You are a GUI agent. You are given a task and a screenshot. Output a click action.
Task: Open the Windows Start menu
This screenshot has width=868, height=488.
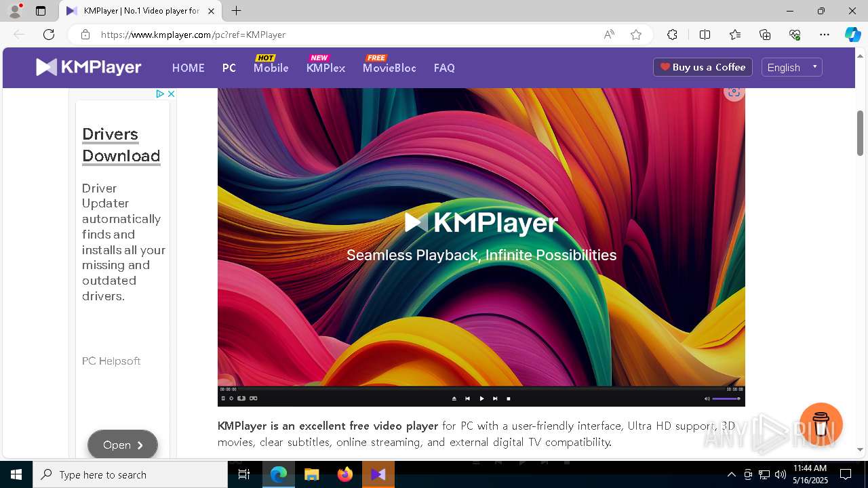click(x=16, y=474)
